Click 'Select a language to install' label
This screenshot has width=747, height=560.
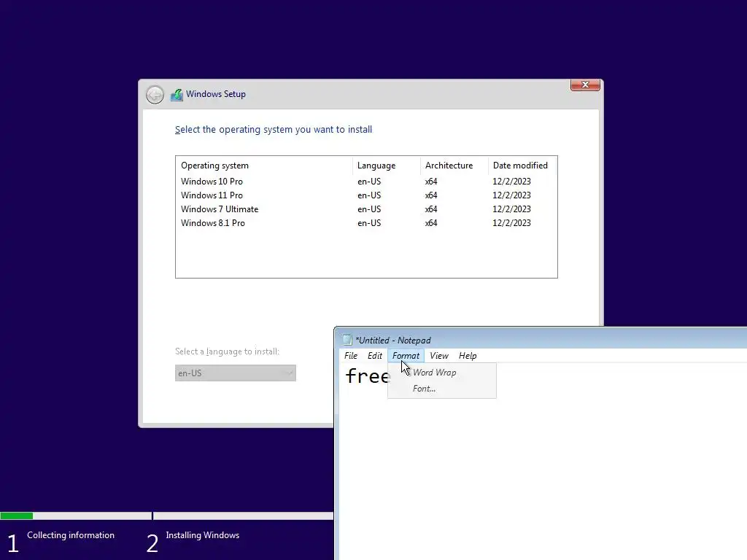228,351
